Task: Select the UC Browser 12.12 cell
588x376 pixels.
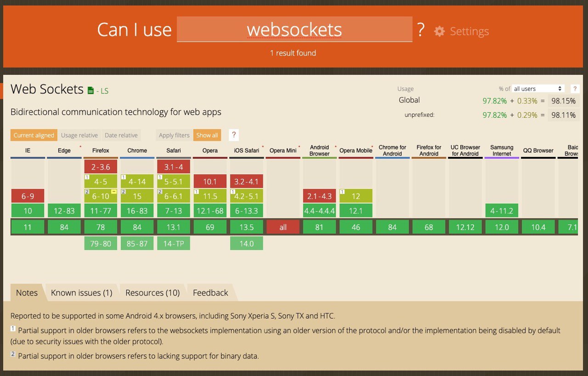Action: [465, 227]
